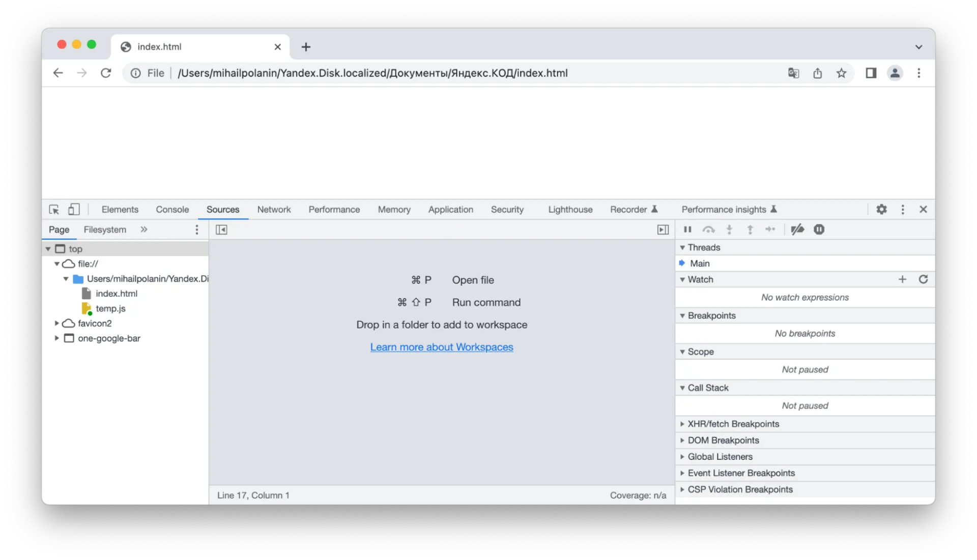Click the pause on exceptions icon
Viewport: 977px width, 560px height.
(x=819, y=229)
